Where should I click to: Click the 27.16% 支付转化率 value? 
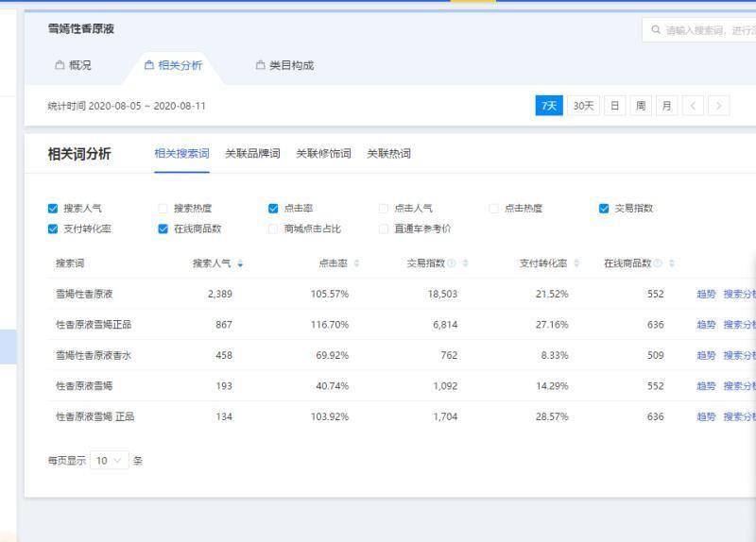coord(552,325)
